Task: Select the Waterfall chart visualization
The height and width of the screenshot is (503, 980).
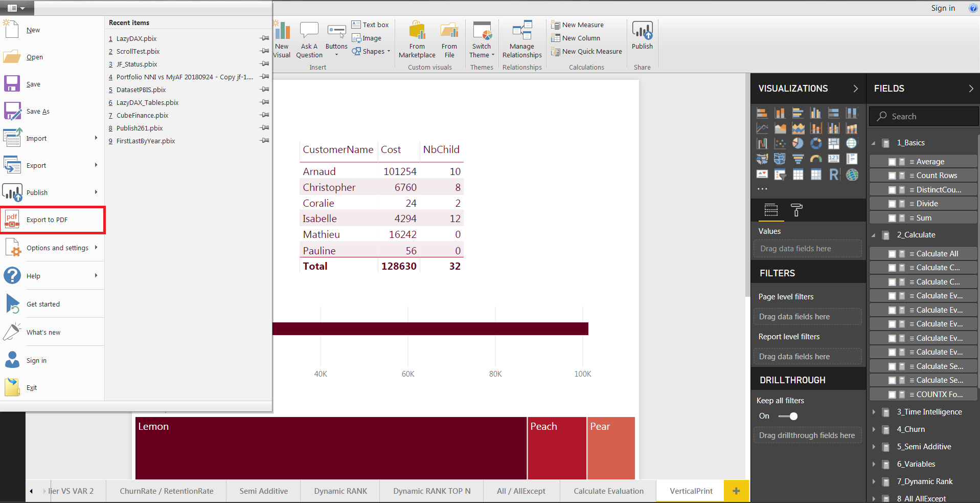Action: (762, 143)
